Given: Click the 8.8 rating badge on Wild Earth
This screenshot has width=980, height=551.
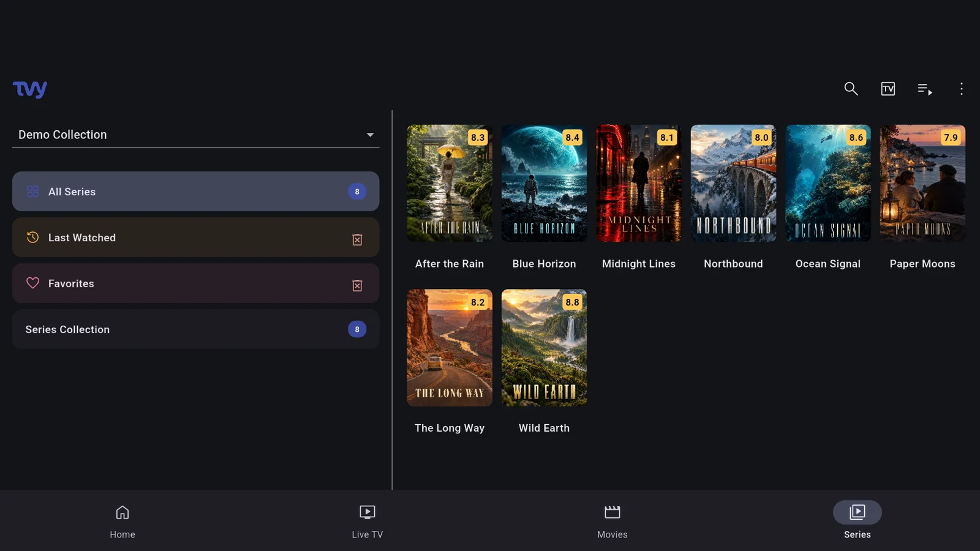Looking at the screenshot, I should (572, 302).
